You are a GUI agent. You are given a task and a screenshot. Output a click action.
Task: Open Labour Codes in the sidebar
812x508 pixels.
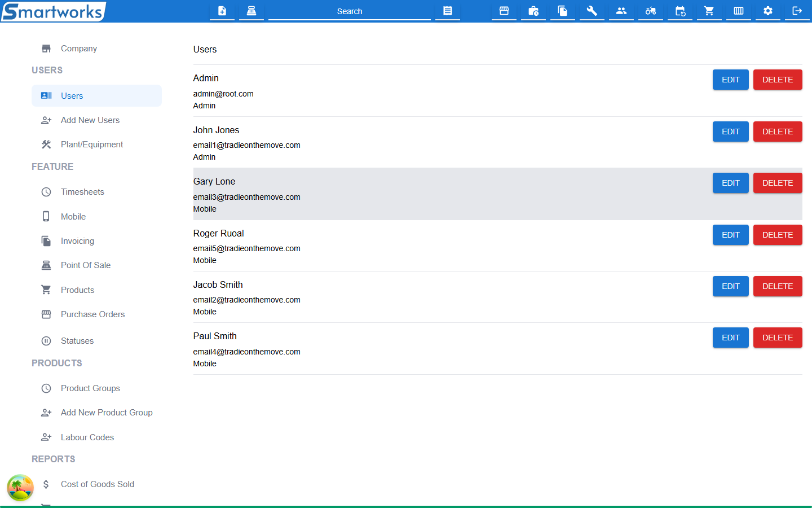click(96, 437)
